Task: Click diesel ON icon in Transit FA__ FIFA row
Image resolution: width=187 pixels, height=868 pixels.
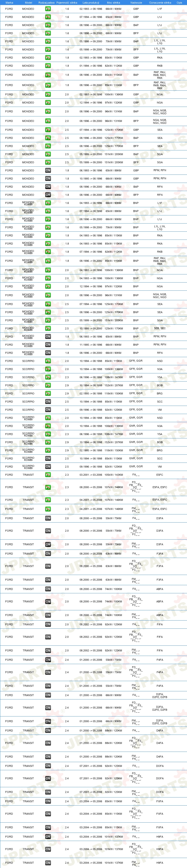Action: point(48,624)
